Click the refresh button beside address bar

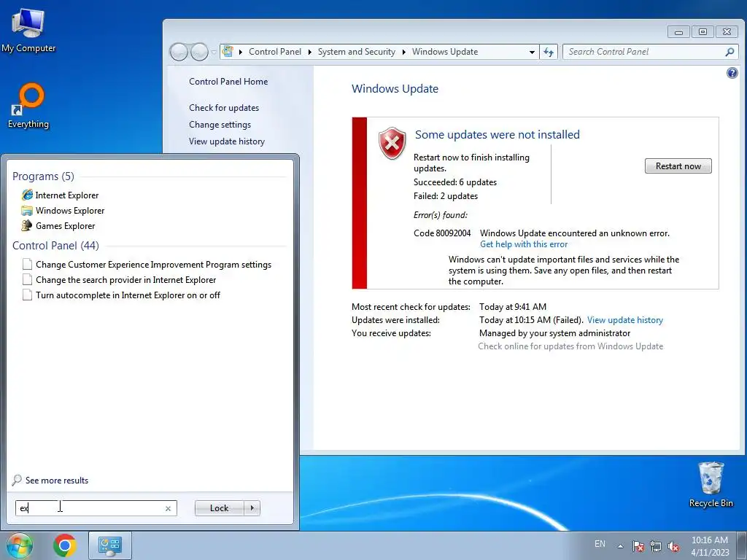click(x=549, y=52)
